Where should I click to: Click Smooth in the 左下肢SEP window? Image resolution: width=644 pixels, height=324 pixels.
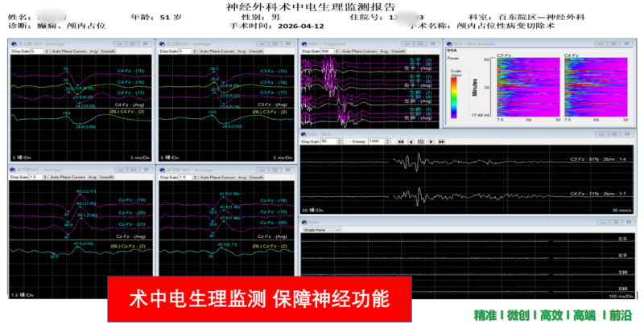106,177
